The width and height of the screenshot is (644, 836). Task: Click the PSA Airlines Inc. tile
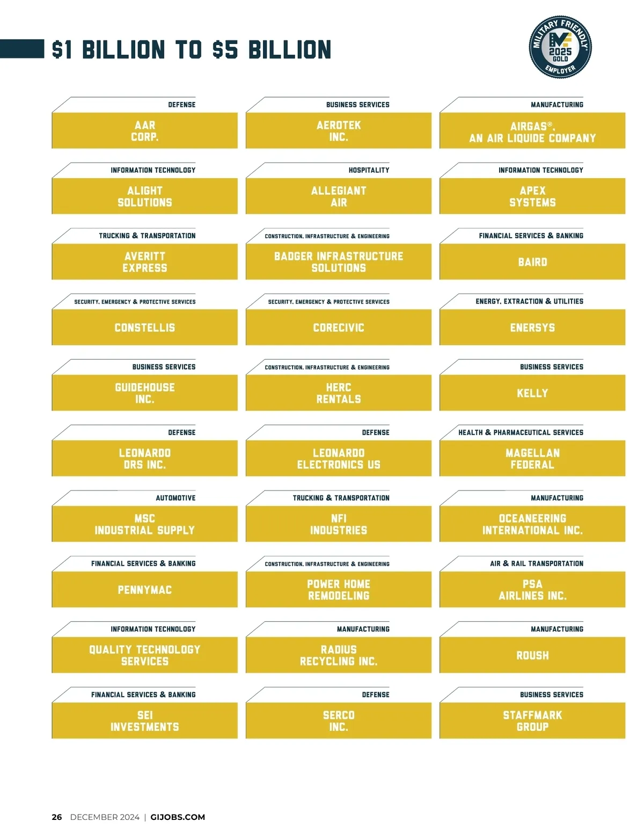point(532,590)
